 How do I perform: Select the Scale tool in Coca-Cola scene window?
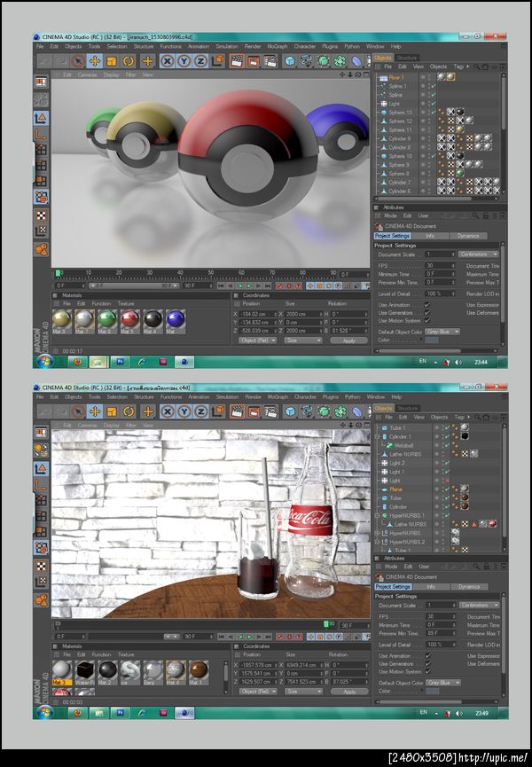112,411
